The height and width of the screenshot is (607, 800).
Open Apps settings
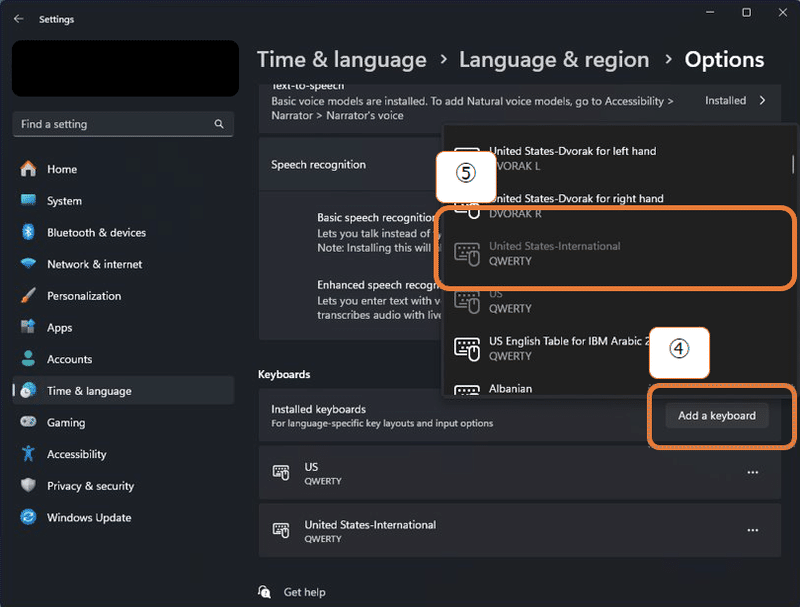[123, 327]
